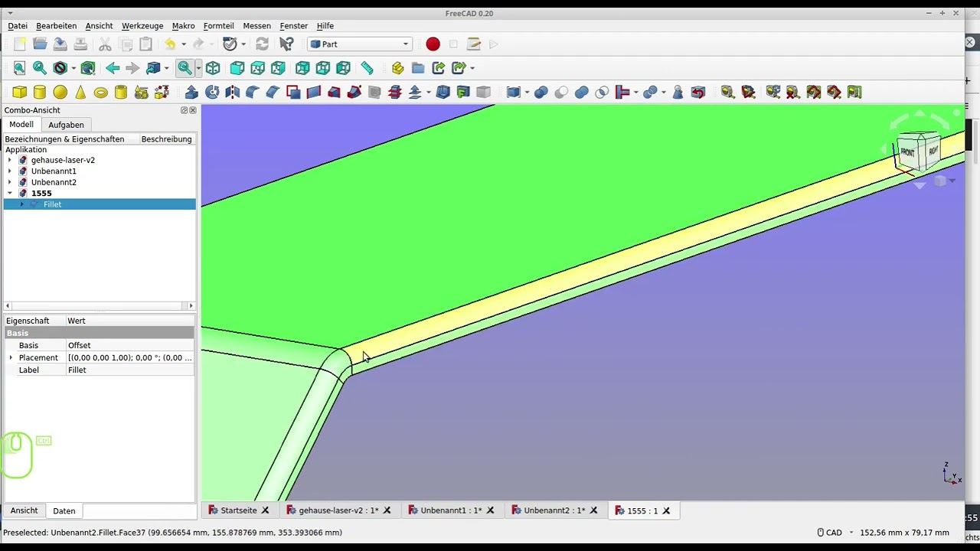Set the isometric view
The height and width of the screenshot is (551, 980).
pos(213,68)
